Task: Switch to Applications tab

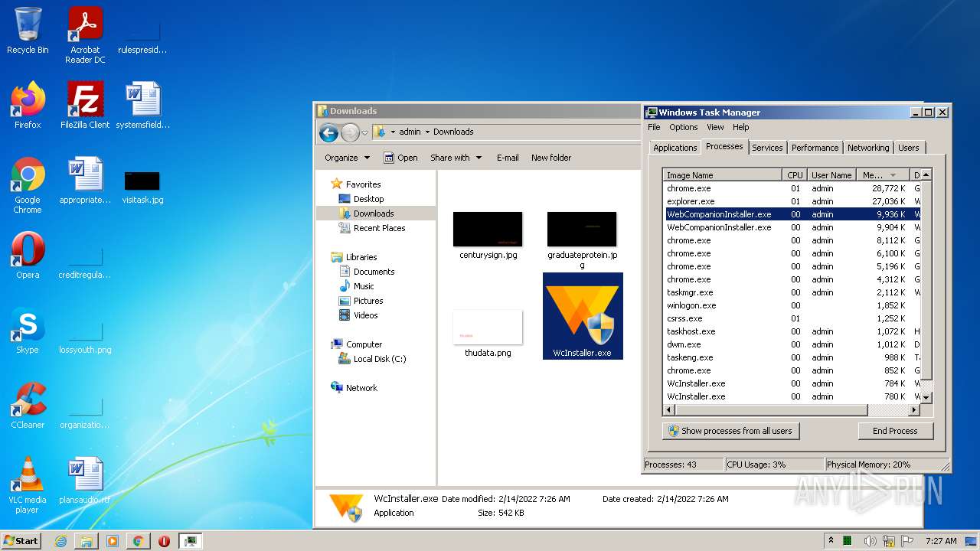Action: 675,148
